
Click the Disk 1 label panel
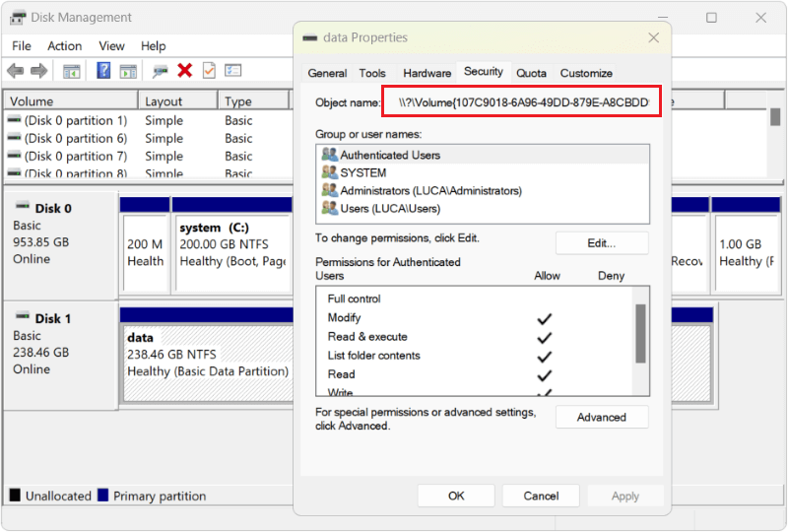(61, 356)
